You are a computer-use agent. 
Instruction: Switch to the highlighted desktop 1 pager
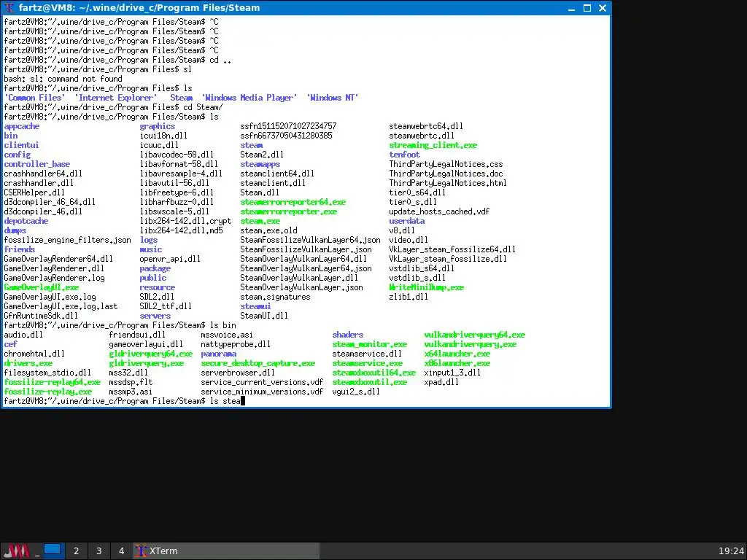pyautogui.click(x=53, y=551)
